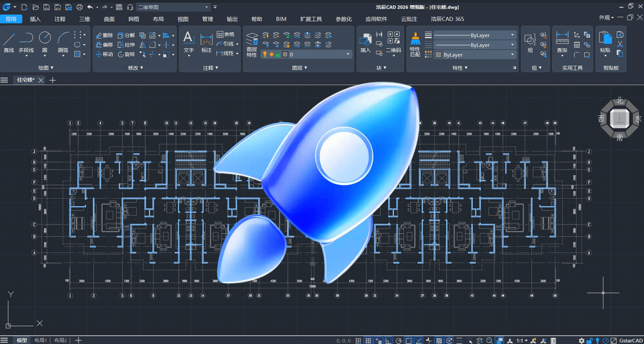
Task: Click the 移动 move button
Action: (105, 54)
